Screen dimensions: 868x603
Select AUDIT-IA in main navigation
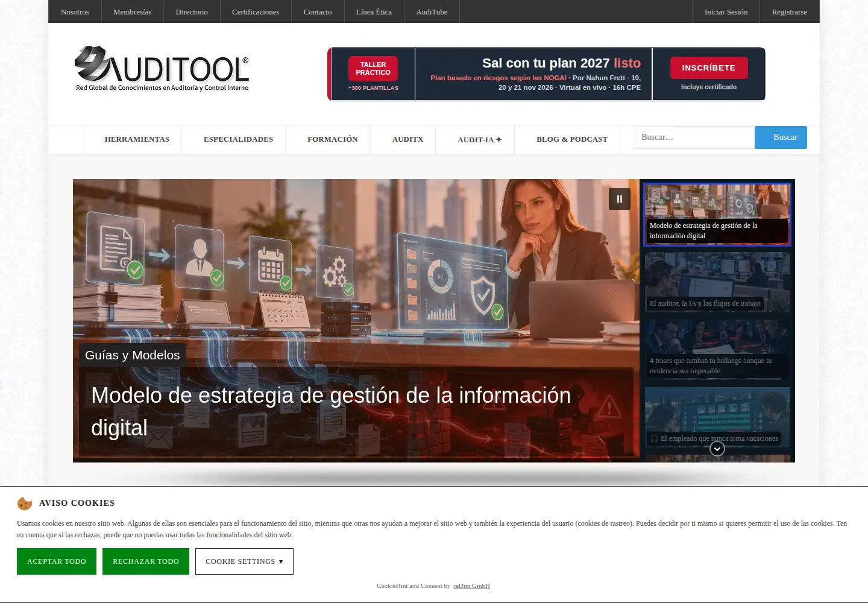(x=479, y=139)
